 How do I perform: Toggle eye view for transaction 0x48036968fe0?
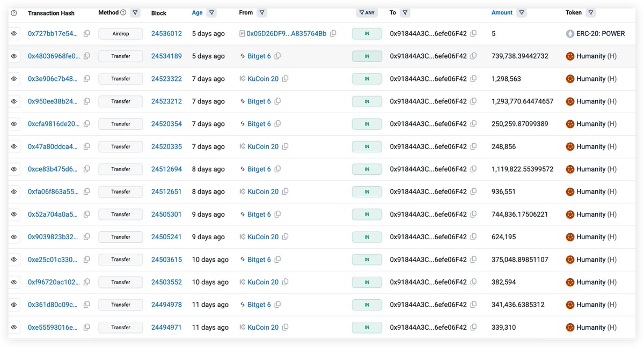click(x=14, y=56)
